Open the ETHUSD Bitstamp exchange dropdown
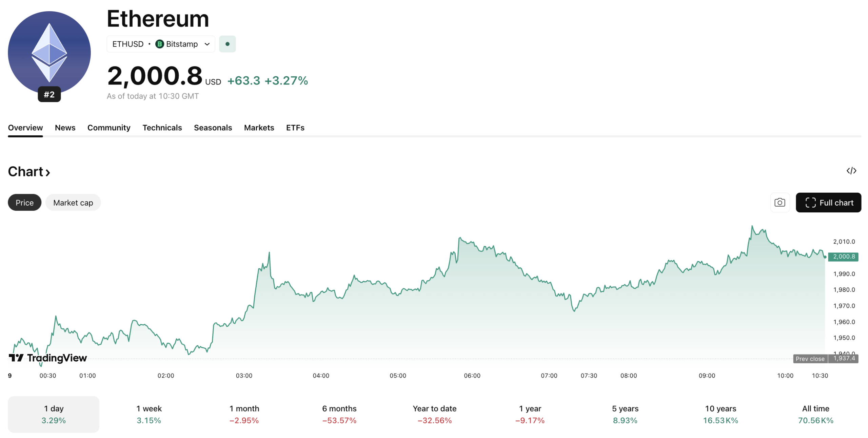This screenshot has width=868, height=438. 161,44
